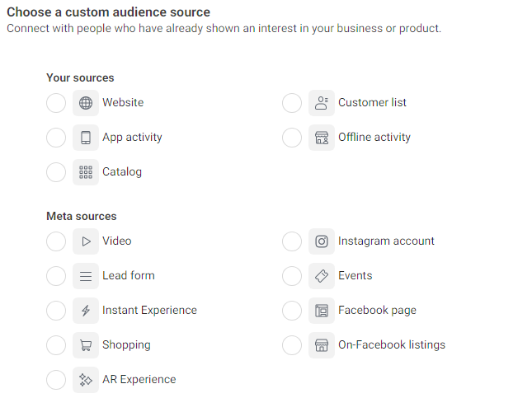Viewport: 532px width, 398px height.
Task: Select the Facebook page radio button
Action: click(x=292, y=311)
